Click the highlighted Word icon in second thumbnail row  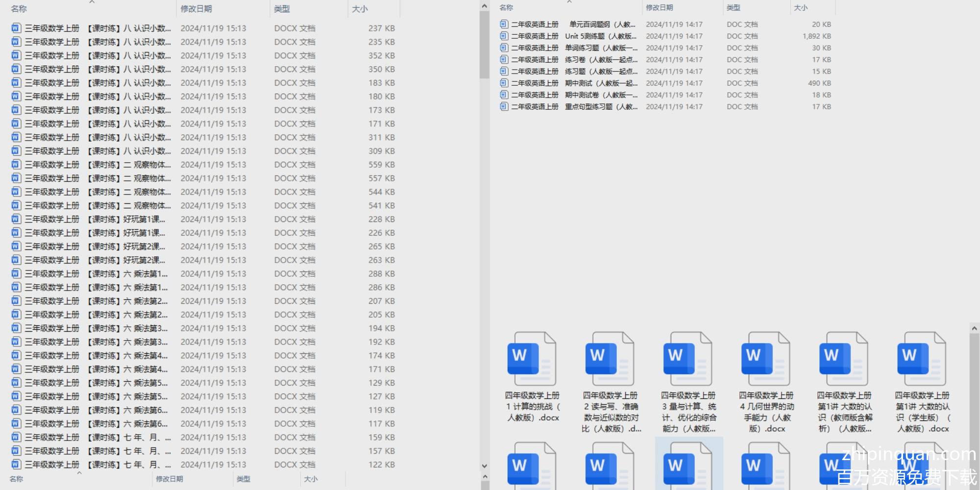[687, 465]
